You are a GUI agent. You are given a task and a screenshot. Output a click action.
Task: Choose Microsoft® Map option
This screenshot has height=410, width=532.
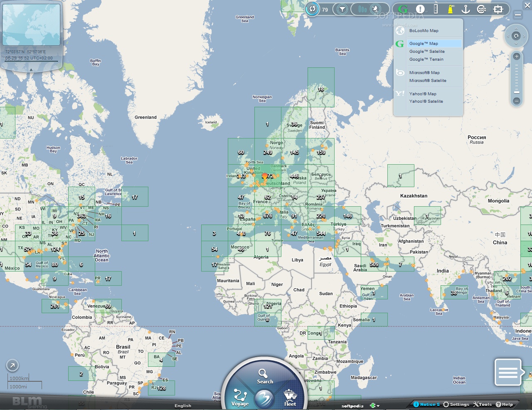(424, 73)
